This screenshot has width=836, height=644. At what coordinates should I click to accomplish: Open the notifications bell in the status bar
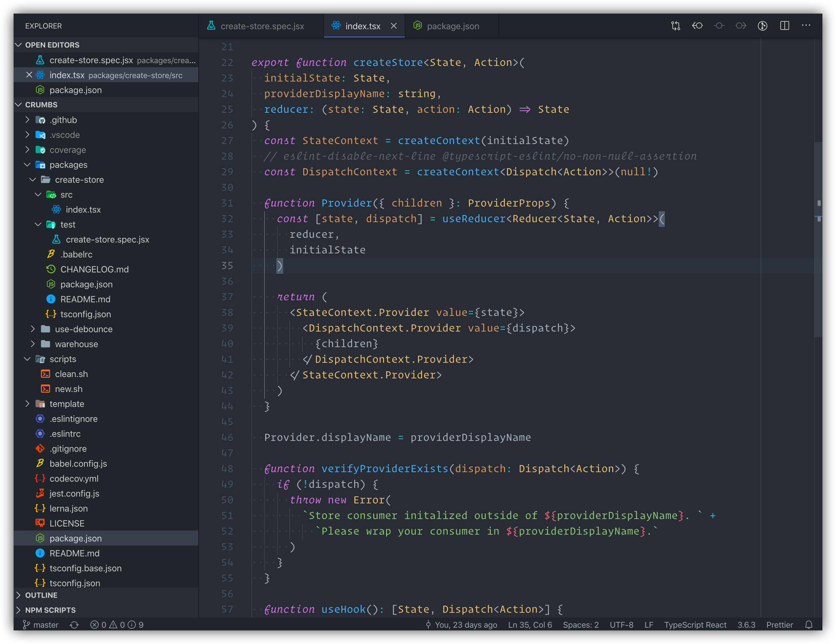coord(809,625)
